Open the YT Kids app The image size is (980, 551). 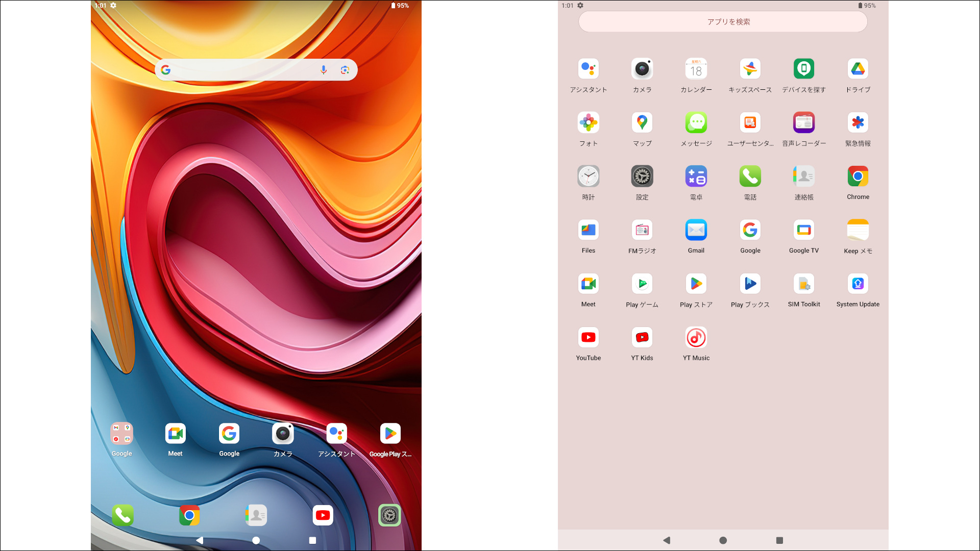click(x=642, y=338)
